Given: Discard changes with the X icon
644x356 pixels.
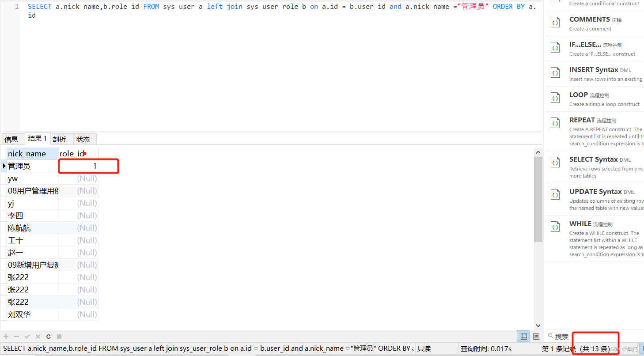Looking at the screenshot, I should point(38,337).
